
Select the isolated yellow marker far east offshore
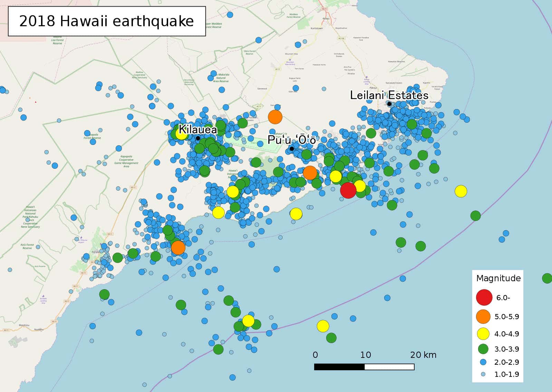click(x=461, y=191)
